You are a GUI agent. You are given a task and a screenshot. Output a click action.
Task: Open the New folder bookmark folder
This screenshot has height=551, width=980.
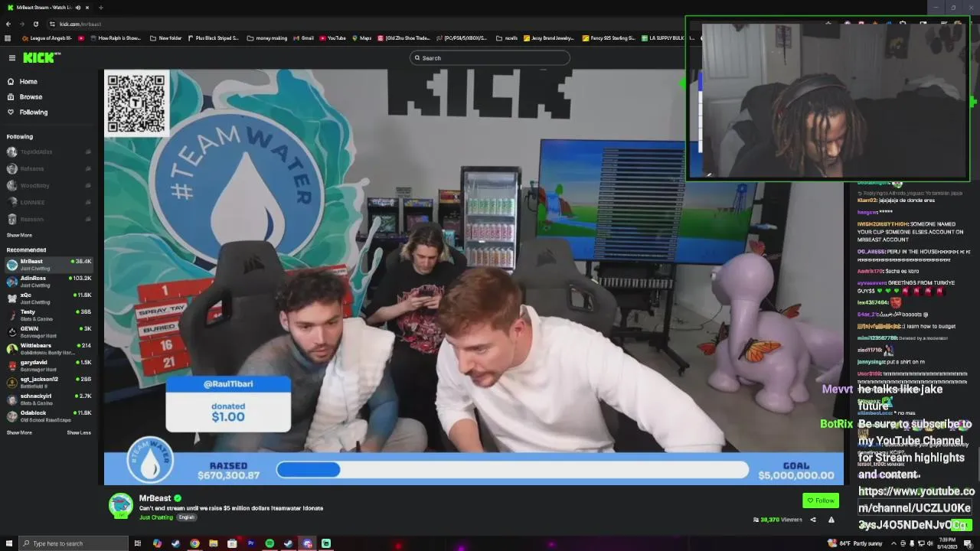(x=166, y=37)
